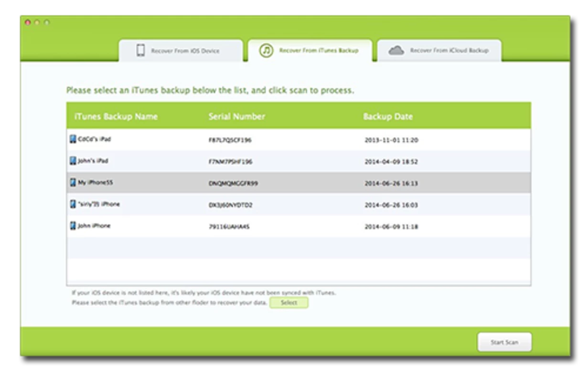Maximize the window with the green button
Viewport: 588px width, 382px height.
coord(46,22)
